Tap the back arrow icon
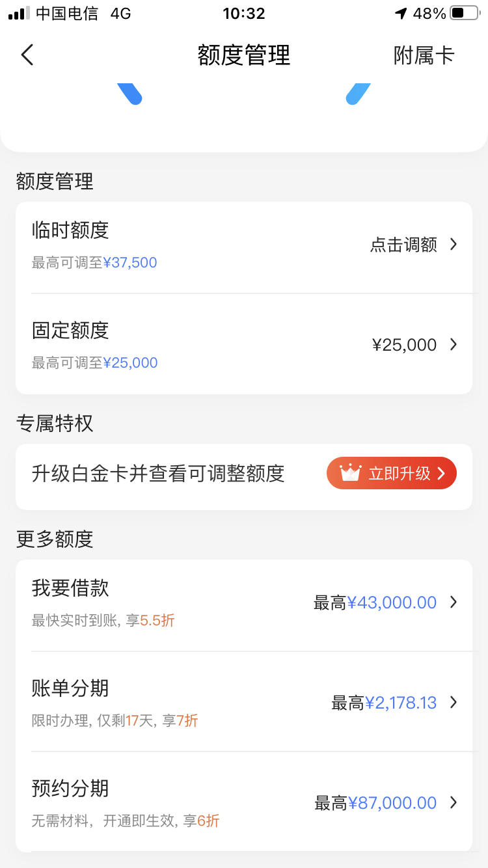The width and height of the screenshot is (488, 868). coord(27,55)
